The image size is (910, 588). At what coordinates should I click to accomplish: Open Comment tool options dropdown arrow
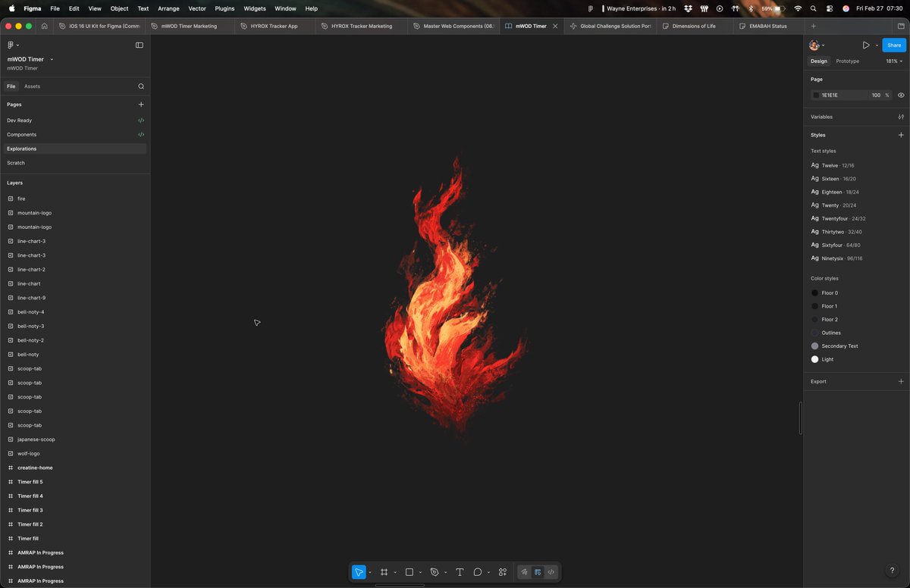click(x=488, y=573)
